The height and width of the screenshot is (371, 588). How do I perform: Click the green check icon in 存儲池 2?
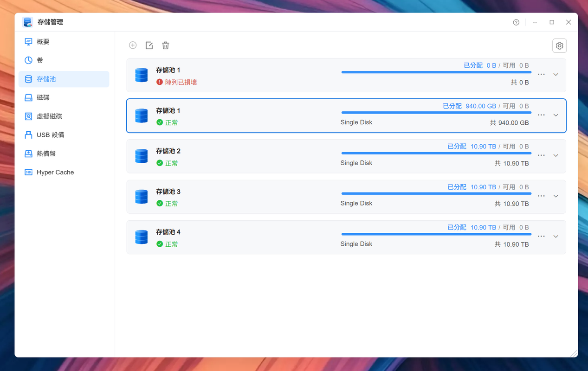[160, 163]
